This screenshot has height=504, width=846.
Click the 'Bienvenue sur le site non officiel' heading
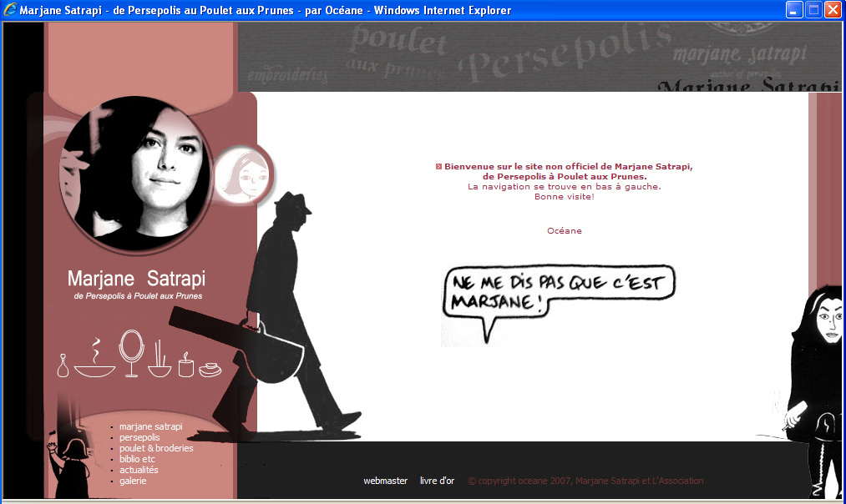565,171
